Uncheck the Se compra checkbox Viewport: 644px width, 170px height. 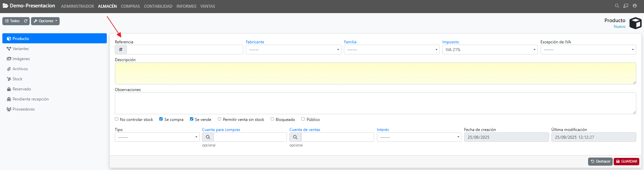click(x=161, y=119)
